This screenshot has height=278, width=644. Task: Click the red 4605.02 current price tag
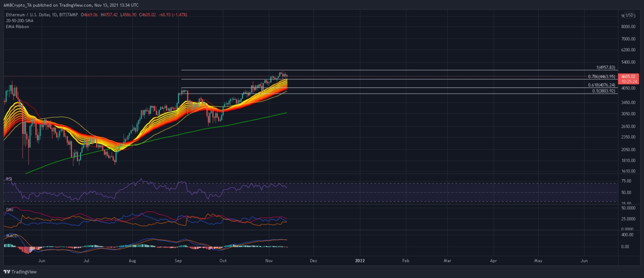(629, 76)
